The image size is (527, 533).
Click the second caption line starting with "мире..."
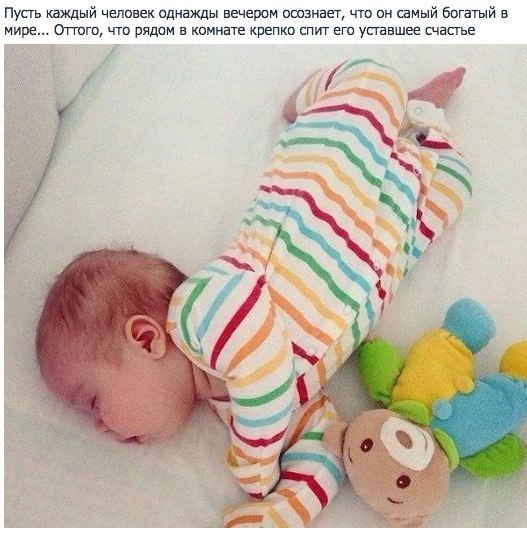coord(239,30)
